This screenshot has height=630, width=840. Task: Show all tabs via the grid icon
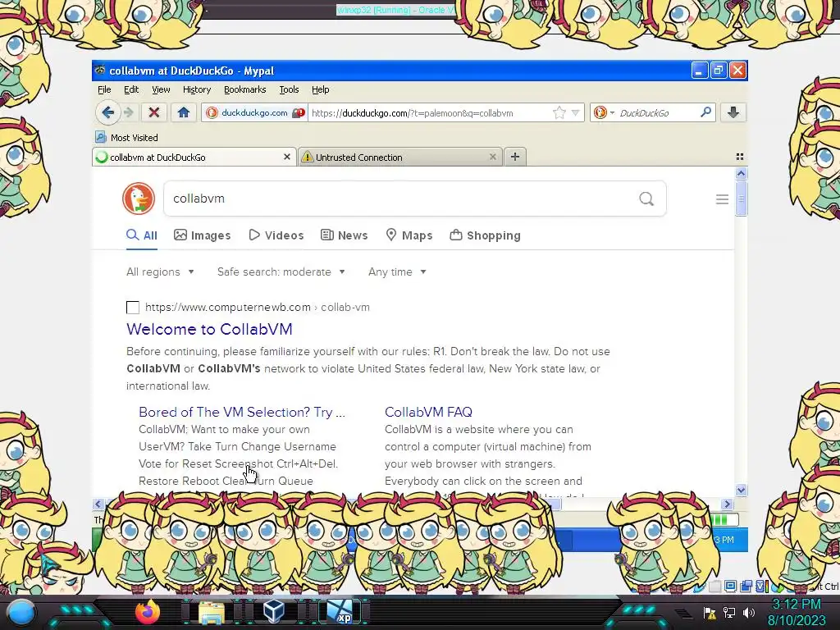point(740,157)
